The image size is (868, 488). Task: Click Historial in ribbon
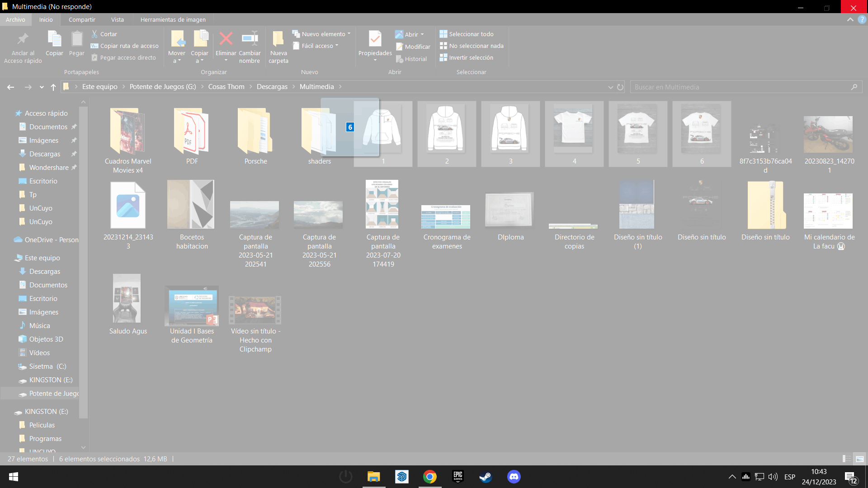pos(411,59)
